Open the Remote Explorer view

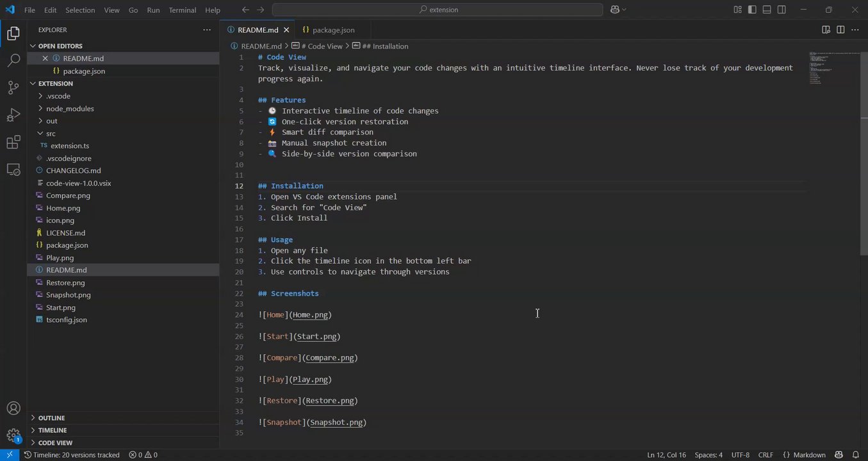13,169
